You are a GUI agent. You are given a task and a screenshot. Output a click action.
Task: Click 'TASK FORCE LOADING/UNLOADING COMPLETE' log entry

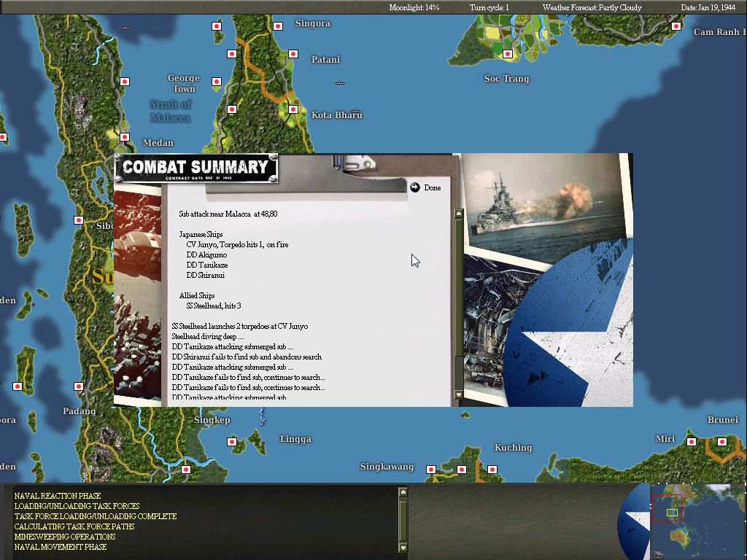96,516
